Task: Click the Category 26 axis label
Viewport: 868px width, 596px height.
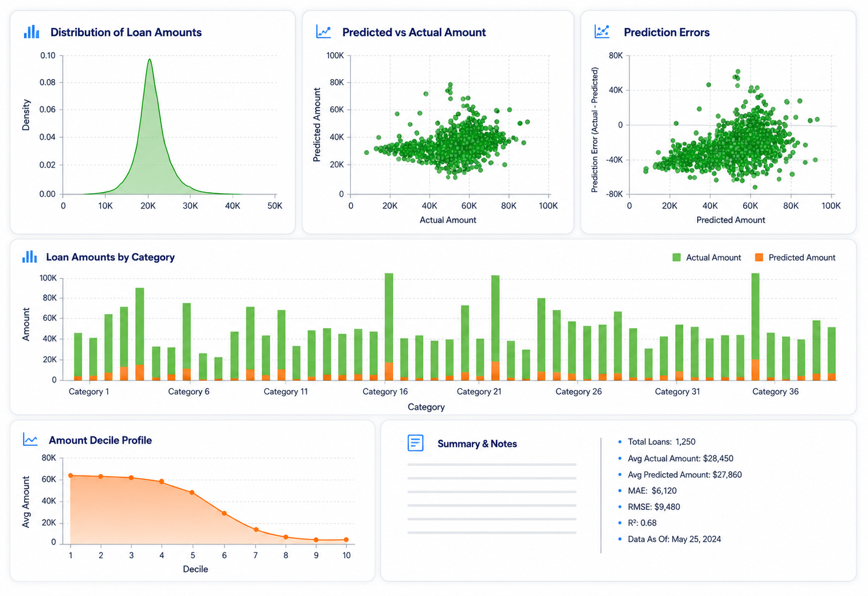Action: 578,392
